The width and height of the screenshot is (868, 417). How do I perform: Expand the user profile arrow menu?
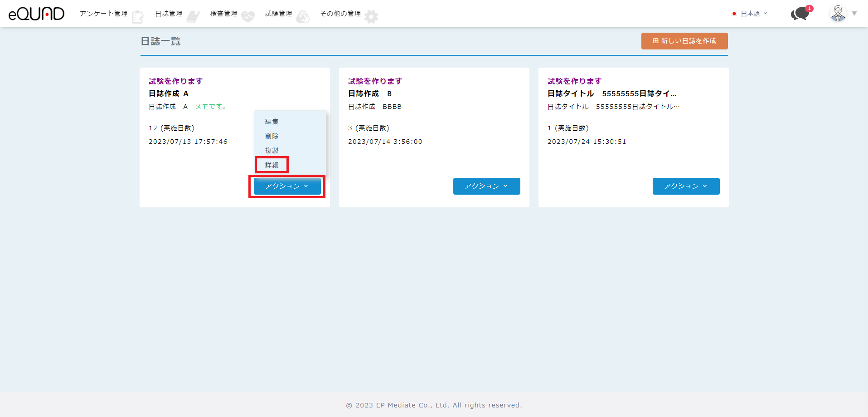point(854,14)
